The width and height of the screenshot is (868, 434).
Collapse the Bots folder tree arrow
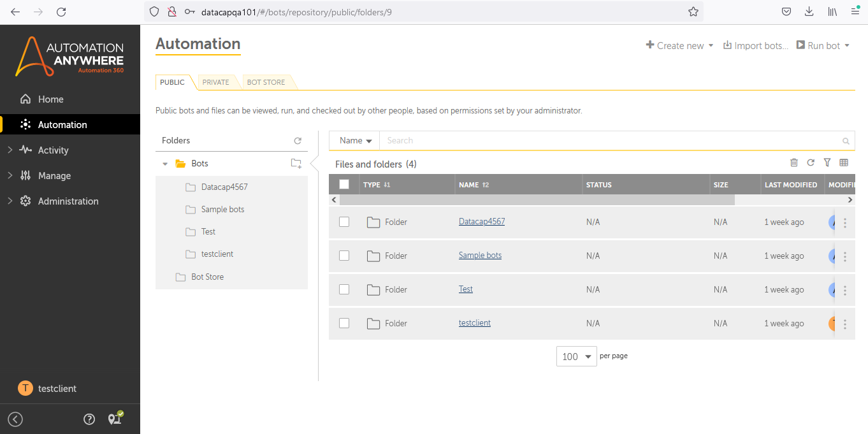pyautogui.click(x=165, y=164)
